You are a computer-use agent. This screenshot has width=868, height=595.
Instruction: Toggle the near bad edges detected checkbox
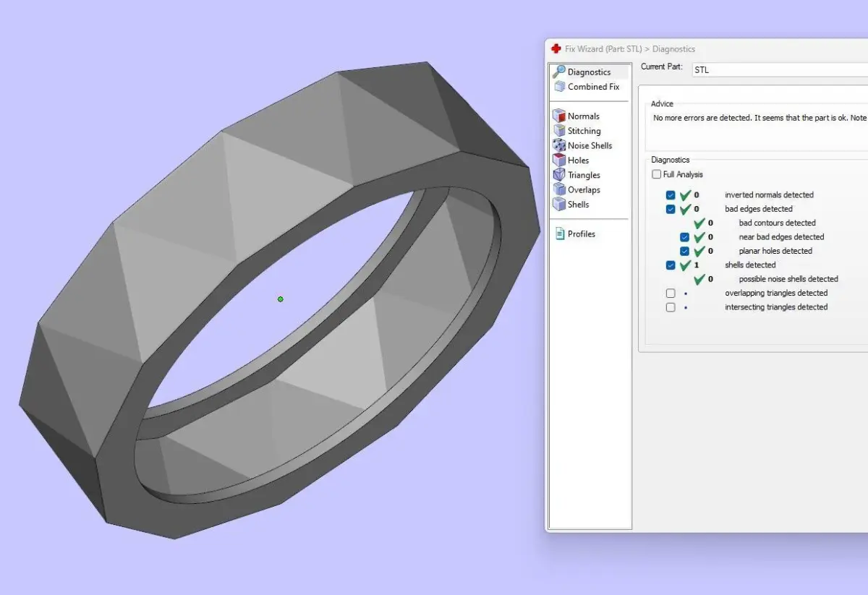pos(684,237)
